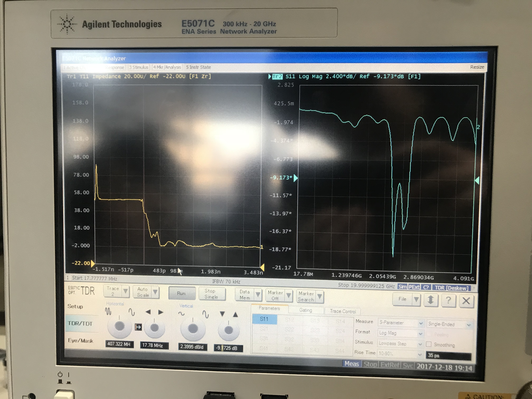
Task: Switch to the Eye/Mask mode
Action: coord(80,341)
